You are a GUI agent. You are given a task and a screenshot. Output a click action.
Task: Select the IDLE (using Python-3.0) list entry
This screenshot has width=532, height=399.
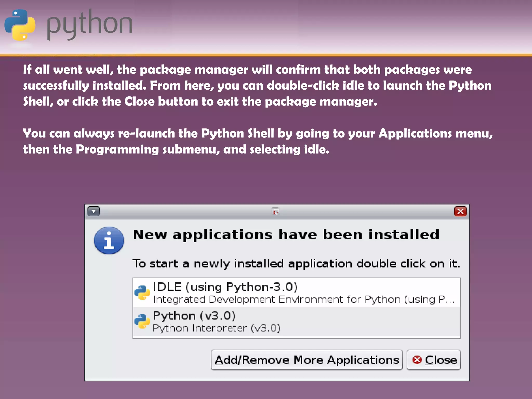296,292
